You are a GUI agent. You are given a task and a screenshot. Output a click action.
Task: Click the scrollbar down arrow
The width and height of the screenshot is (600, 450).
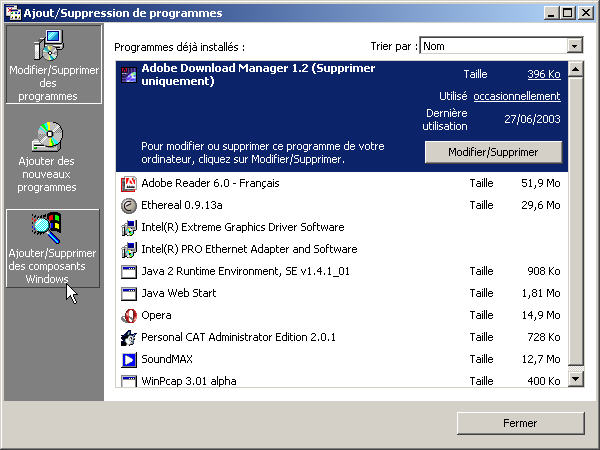576,379
